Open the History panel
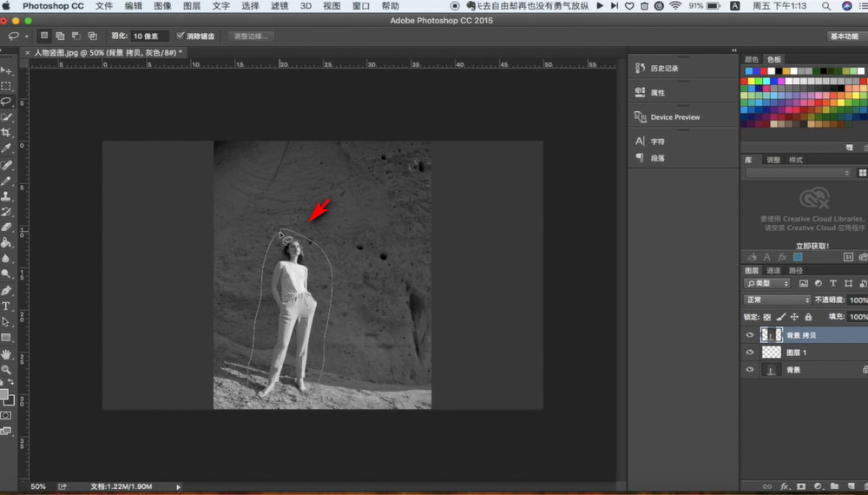Screen dimensions: 868x495 [x=657, y=68]
